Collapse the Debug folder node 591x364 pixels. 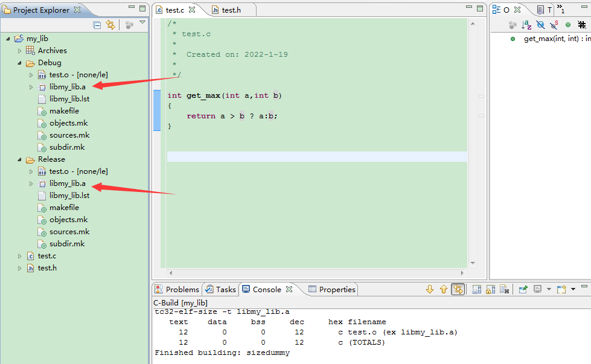19,62
